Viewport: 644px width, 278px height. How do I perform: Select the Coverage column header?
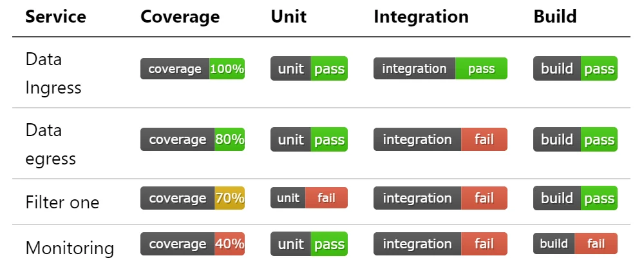point(180,17)
